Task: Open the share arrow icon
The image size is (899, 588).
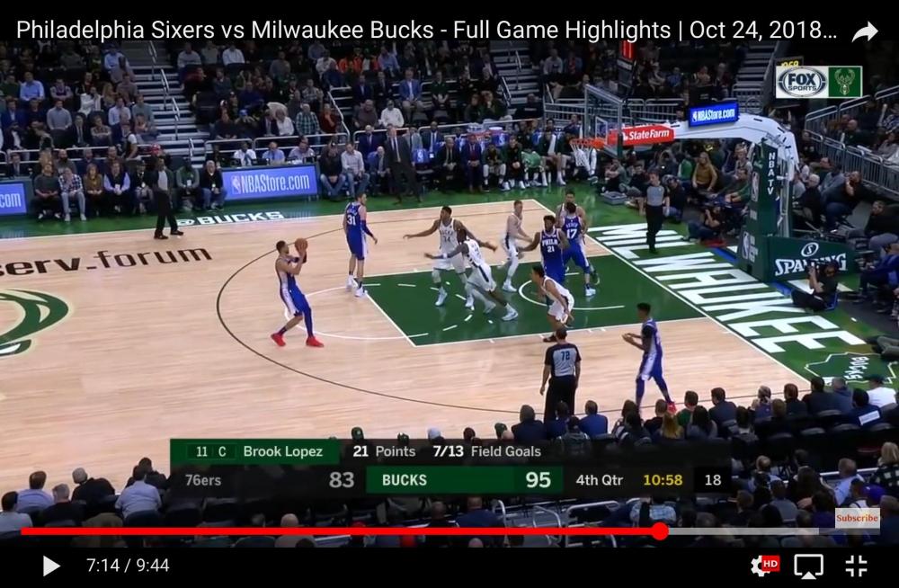Action: click(x=864, y=32)
